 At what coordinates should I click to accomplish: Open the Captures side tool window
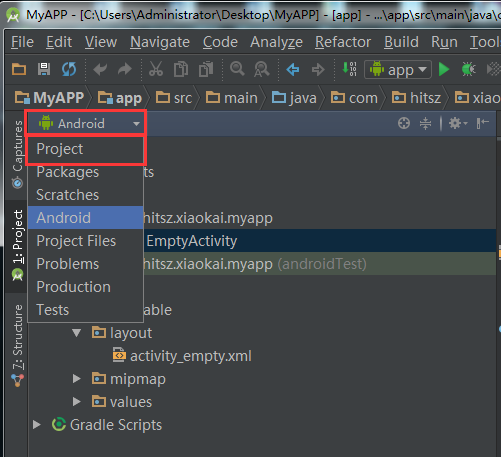[17, 154]
